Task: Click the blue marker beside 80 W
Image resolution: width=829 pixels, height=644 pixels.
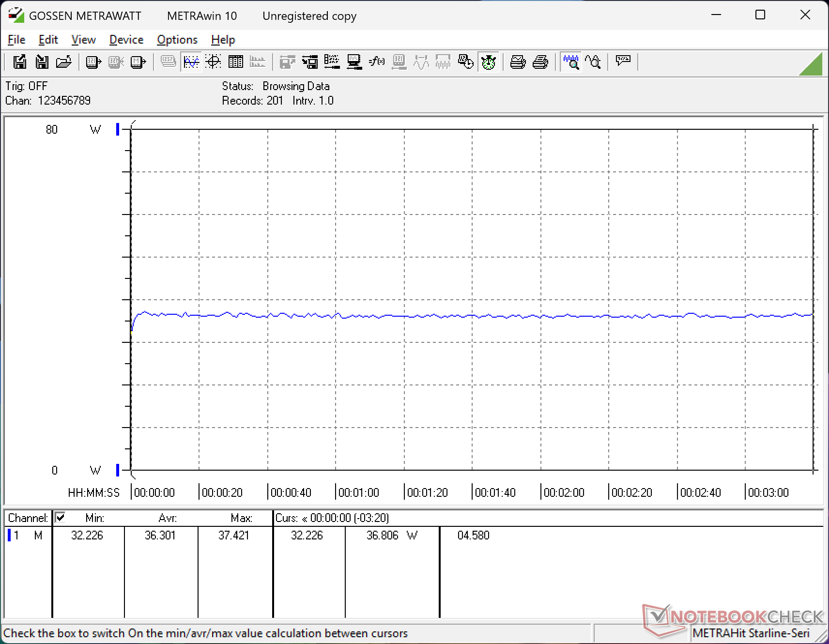Action: tap(118, 129)
